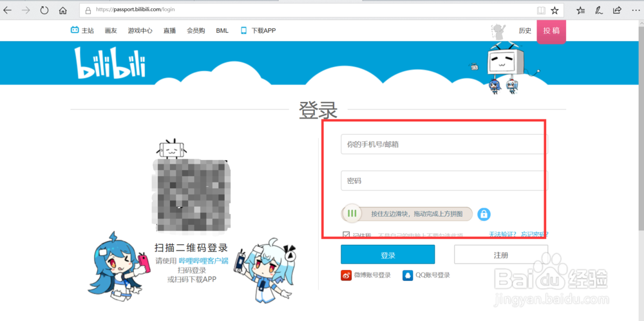This screenshot has width=644, height=321.
Task: Click the 密码 password field
Action: [444, 180]
